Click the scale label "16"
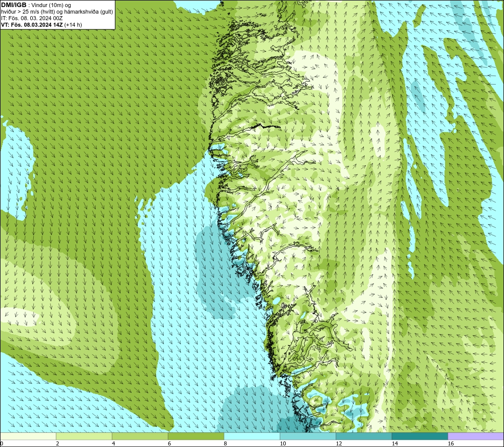This screenshot has width=504, height=447. (x=451, y=444)
